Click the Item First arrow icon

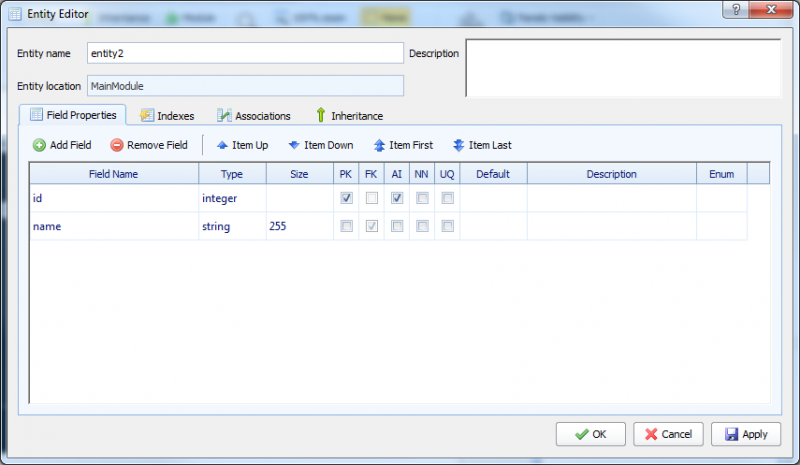point(380,145)
